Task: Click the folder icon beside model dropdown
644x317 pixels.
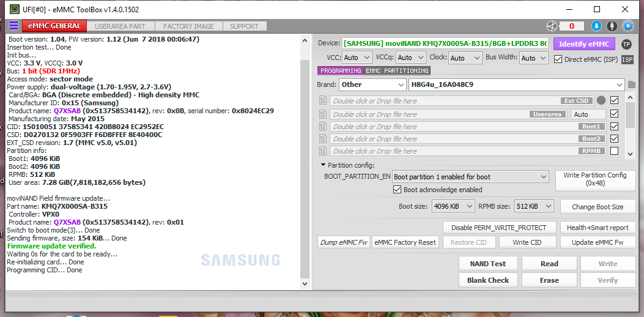Action: click(x=632, y=84)
